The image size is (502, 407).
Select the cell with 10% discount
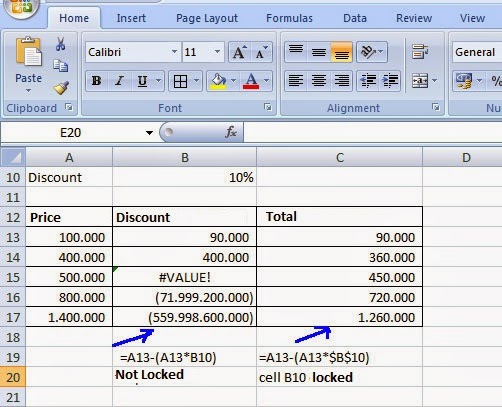tap(185, 177)
